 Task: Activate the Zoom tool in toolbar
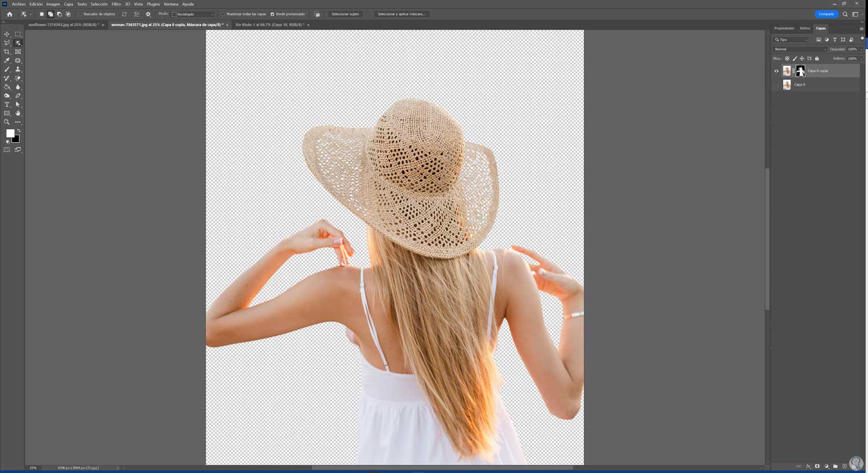point(7,122)
